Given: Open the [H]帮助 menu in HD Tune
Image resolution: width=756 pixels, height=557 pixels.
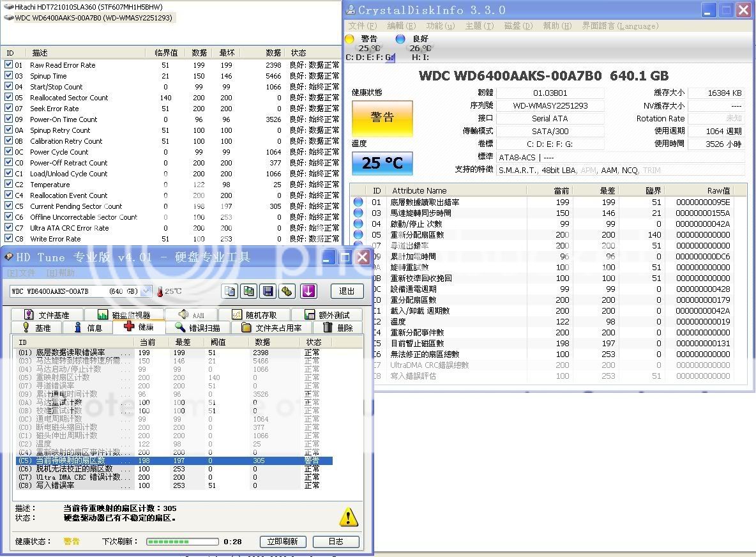Looking at the screenshot, I should coord(61,273).
